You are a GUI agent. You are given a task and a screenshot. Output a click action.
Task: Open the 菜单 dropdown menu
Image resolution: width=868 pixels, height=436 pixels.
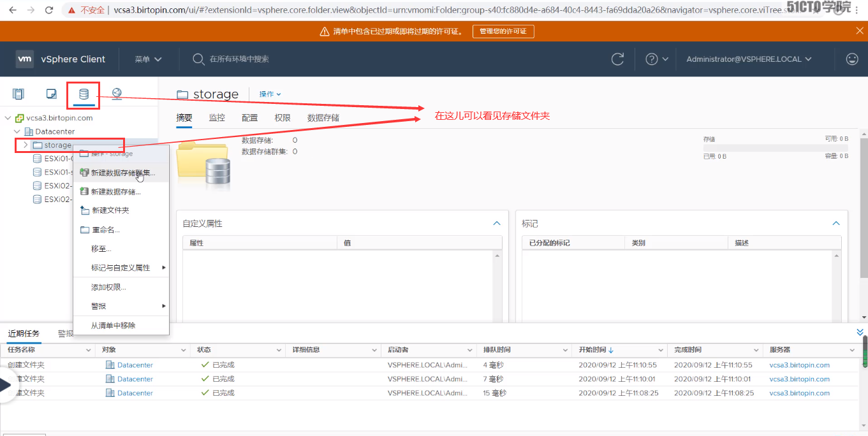[x=148, y=59]
